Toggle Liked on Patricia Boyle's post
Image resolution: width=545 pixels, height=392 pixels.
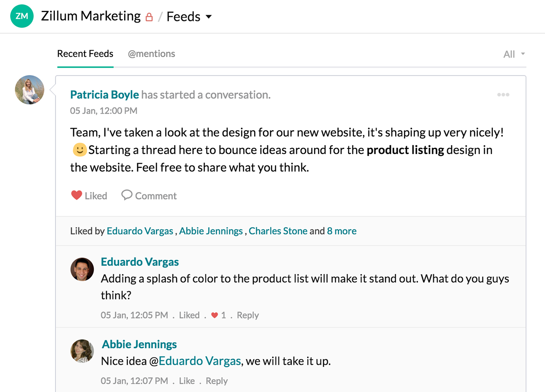pyautogui.click(x=96, y=196)
